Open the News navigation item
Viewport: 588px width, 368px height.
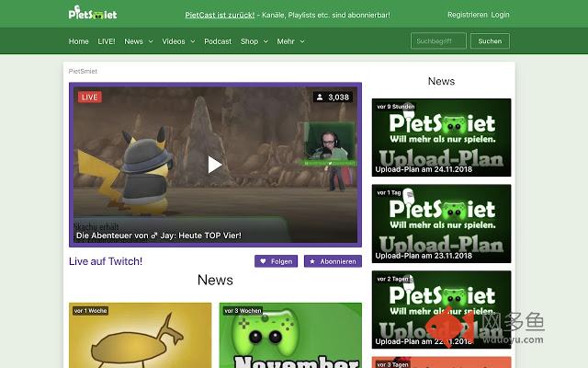pyautogui.click(x=133, y=41)
